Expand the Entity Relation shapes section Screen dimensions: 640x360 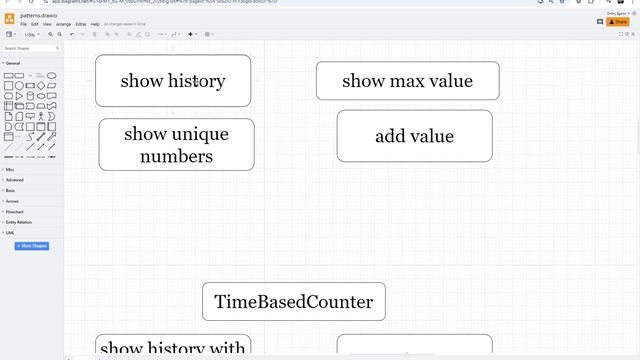(x=17, y=222)
